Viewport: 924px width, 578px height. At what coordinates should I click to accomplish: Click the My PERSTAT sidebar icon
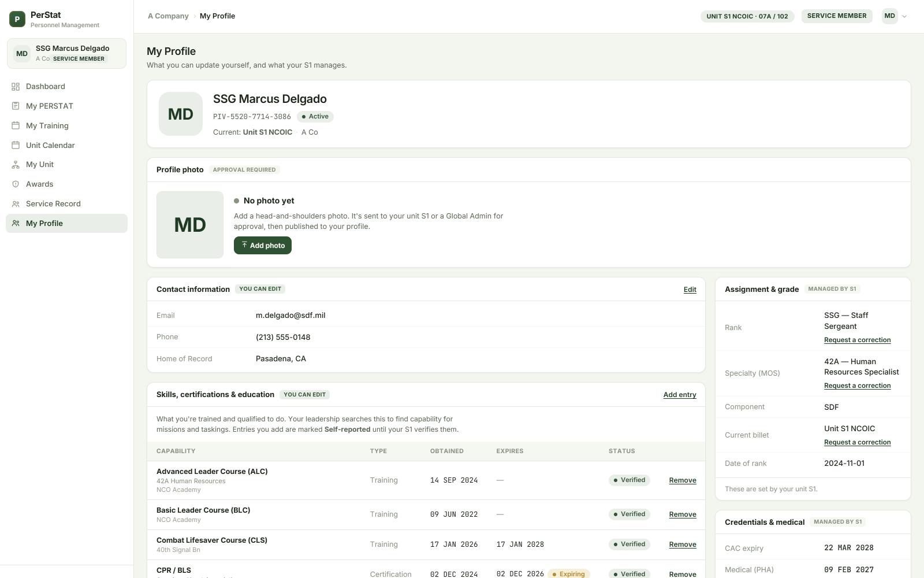pos(16,106)
